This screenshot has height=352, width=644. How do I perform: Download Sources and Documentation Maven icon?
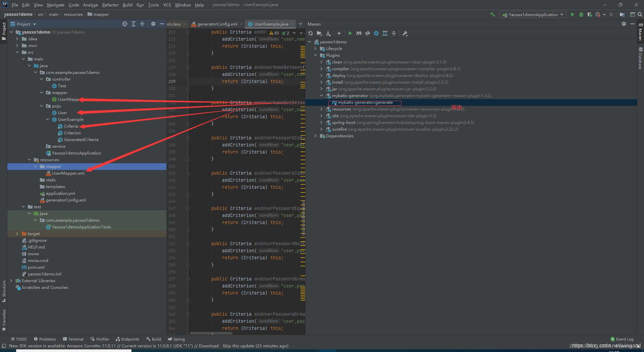[328, 33]
